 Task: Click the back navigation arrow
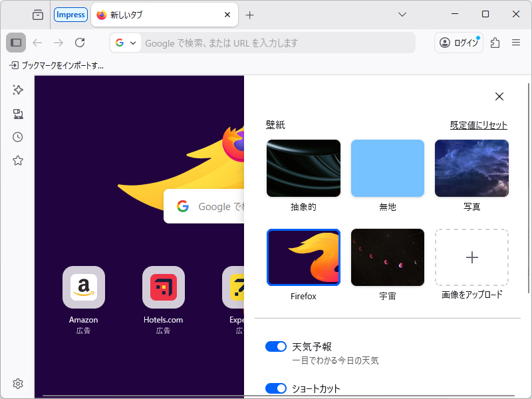tap(37, 42)
